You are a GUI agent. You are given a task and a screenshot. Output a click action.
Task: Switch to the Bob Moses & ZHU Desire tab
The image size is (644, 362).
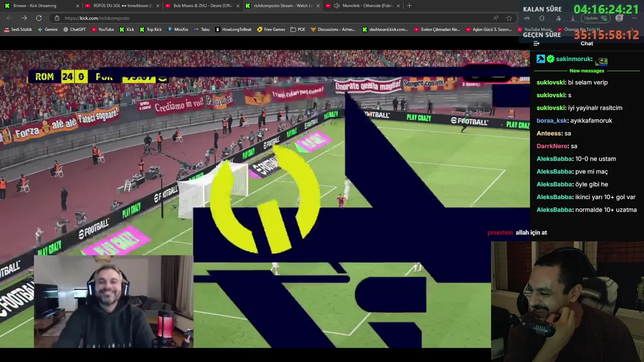(202, 6)
